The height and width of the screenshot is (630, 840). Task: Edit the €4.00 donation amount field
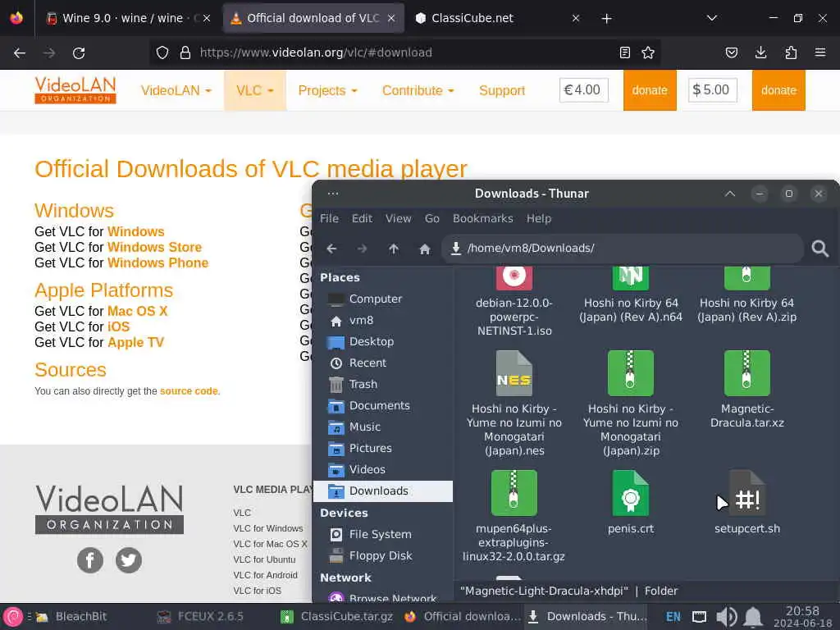coord(584,90)
